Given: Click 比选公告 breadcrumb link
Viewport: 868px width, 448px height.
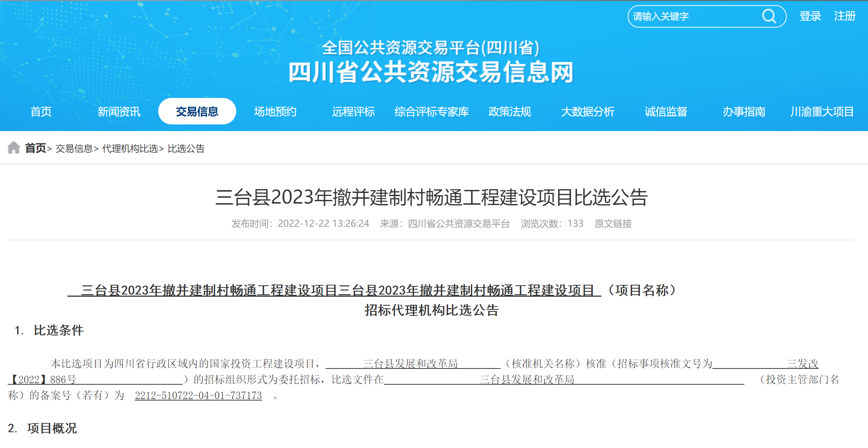Looking at the screenshot, I should point(186,149).
